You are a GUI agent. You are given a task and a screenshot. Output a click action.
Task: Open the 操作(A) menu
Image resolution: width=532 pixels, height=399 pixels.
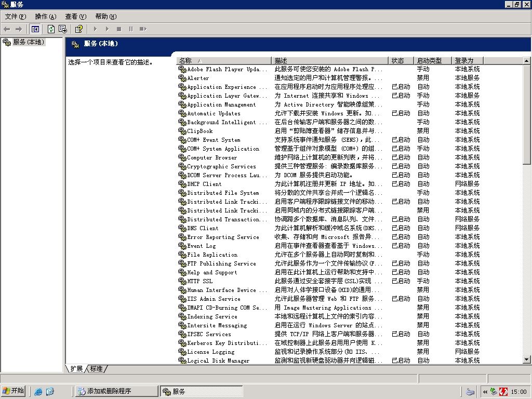click(46, 16)
